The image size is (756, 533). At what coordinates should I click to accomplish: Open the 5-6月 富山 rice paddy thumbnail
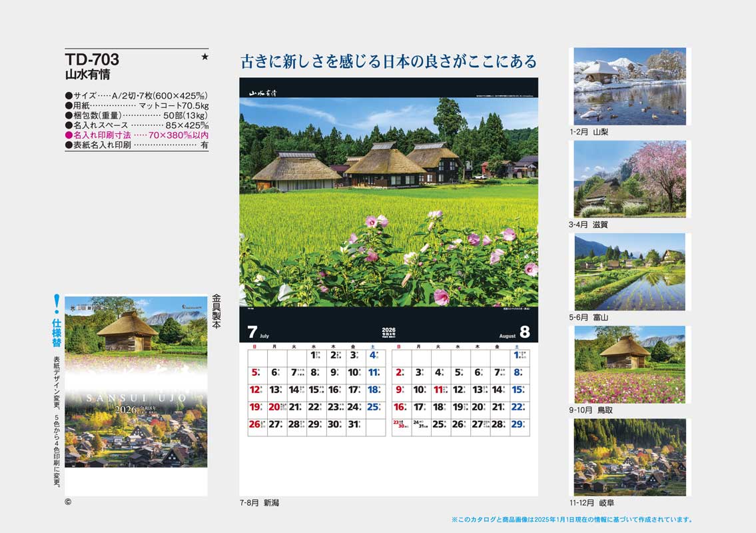(x=629, y=272)
